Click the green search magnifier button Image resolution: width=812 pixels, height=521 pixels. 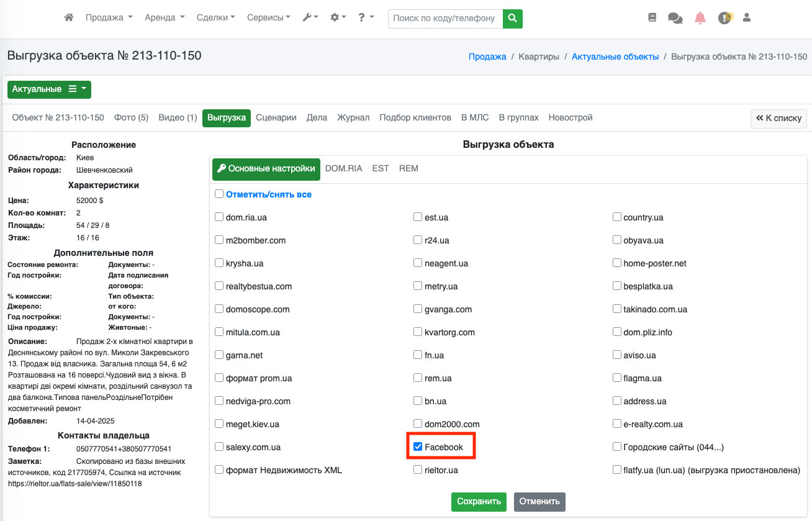click(512, 19)
